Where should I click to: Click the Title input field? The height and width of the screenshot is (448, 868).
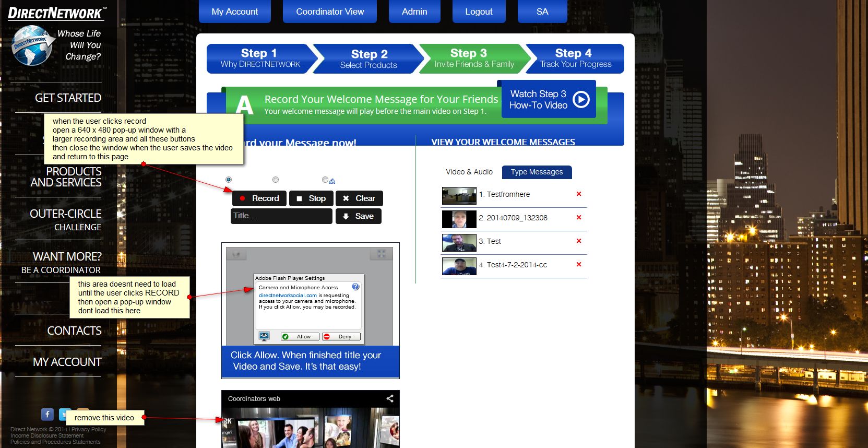point(281,216)
